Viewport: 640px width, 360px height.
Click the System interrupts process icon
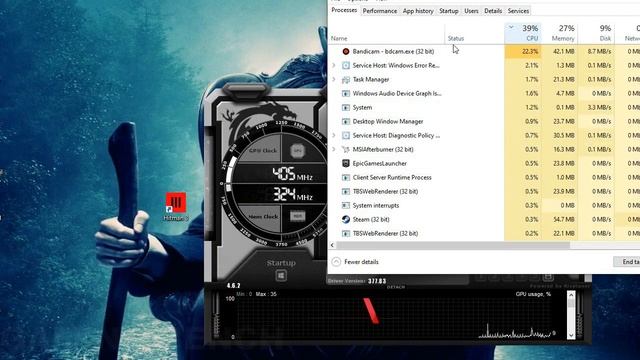pos(346,205)
